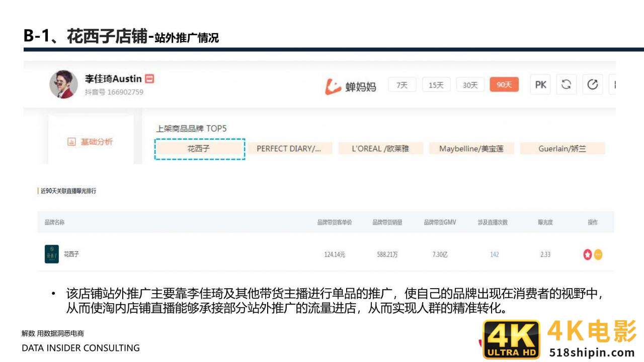Open the 基础分析 sidebar section
The image size is (644, 362).
(90, 142)
